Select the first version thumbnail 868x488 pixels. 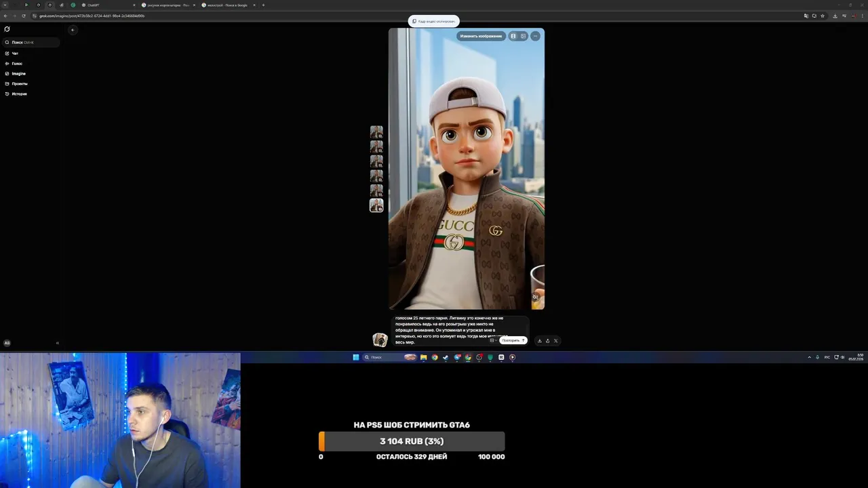376,131
